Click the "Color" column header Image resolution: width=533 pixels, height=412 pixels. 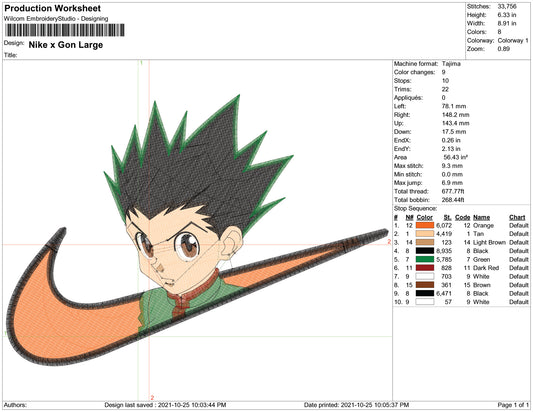(425, 217)
